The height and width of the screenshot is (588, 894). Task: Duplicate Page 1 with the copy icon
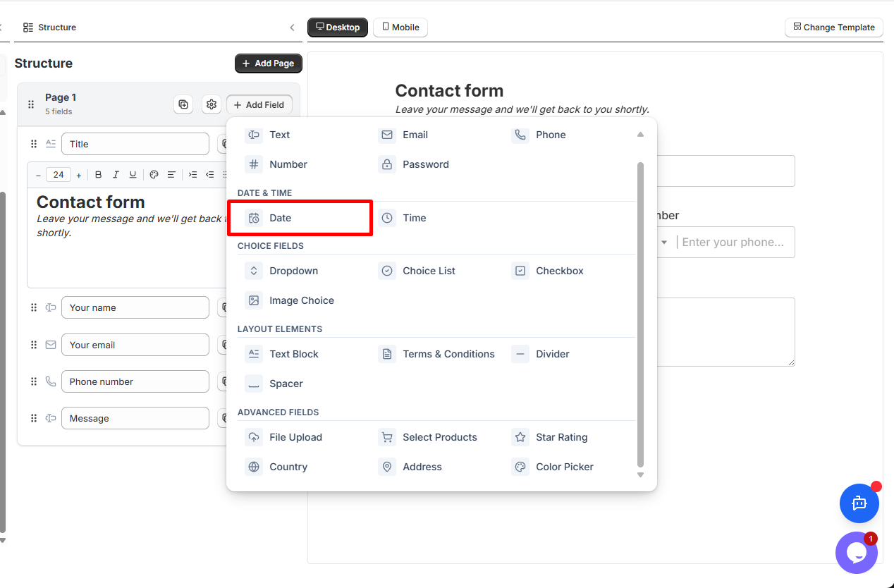183,104
